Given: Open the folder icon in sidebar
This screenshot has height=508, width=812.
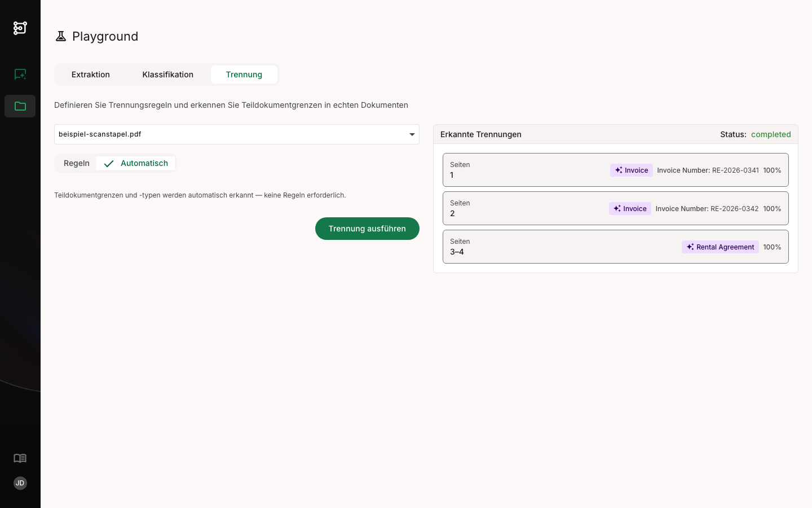Looking at the screenshot, I should click(x=20, y=106).
